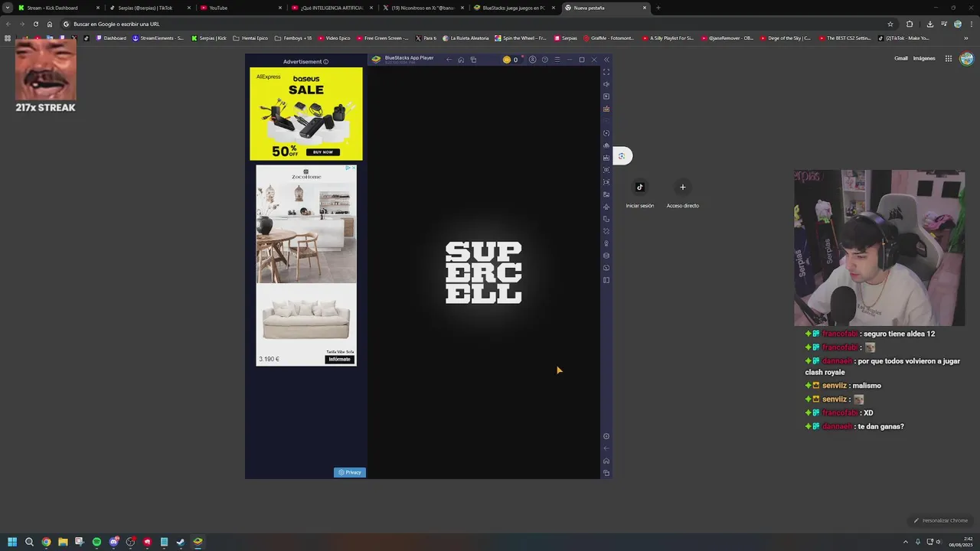The width and height of the screenshot is (980, 551).
Task: Open Discord from taskbar
Action: click(x=113, y=542)
